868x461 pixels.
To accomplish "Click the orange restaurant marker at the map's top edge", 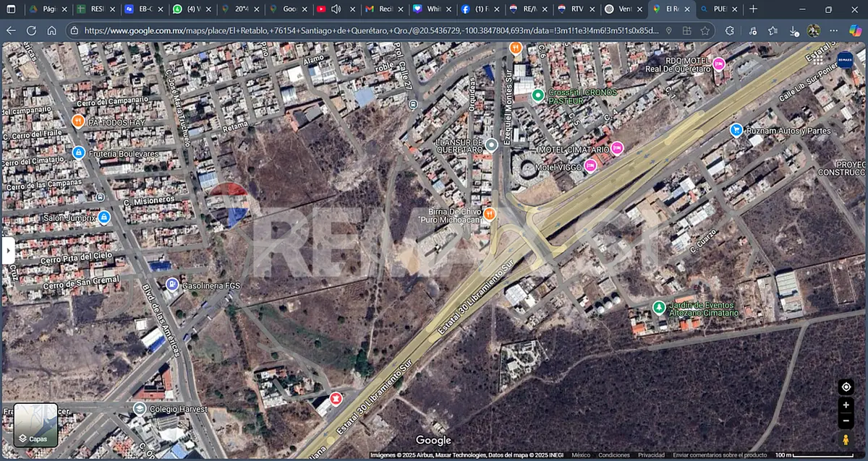I will 516,48.
